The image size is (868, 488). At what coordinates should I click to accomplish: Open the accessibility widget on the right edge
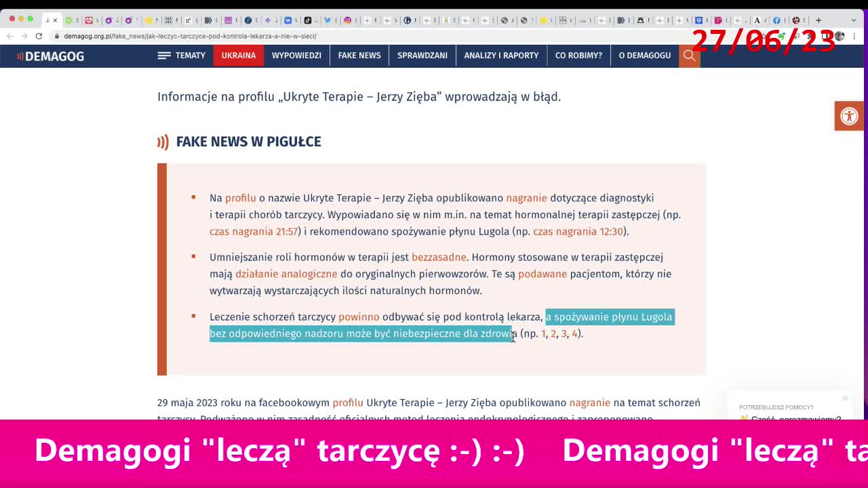(x=849, y=115)
